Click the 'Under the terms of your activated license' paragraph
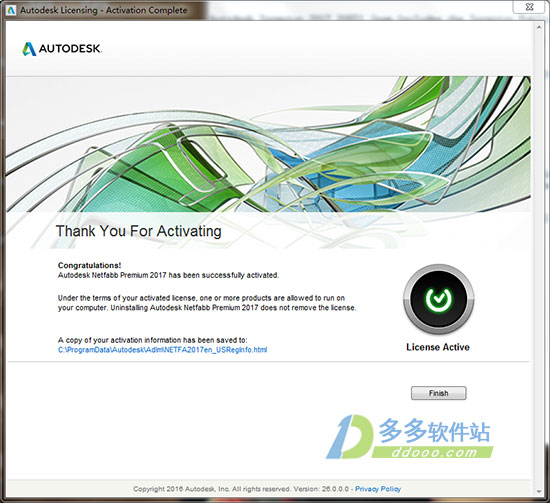The width and height of the screenshot is (550, 503). tap(207, 303)
